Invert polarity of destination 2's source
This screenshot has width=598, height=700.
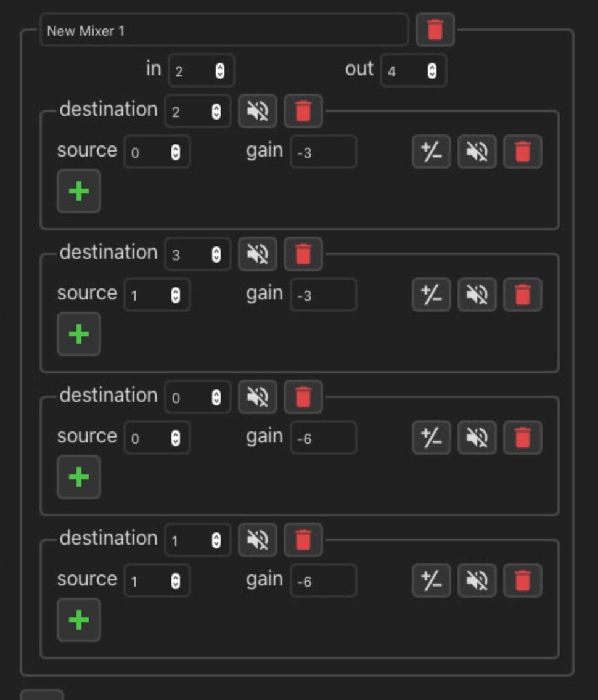click(431, 152)
